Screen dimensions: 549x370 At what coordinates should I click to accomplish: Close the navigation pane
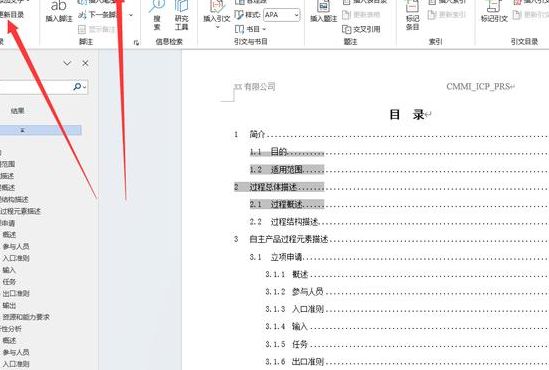pyautogui.click(x=85, y=63)
